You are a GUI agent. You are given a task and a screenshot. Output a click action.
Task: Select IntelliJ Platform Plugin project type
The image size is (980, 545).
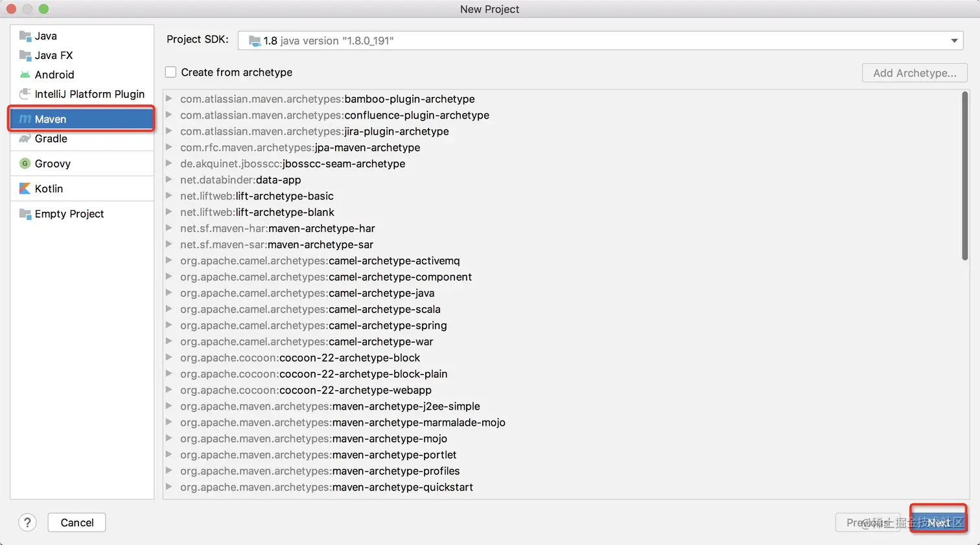82,94
